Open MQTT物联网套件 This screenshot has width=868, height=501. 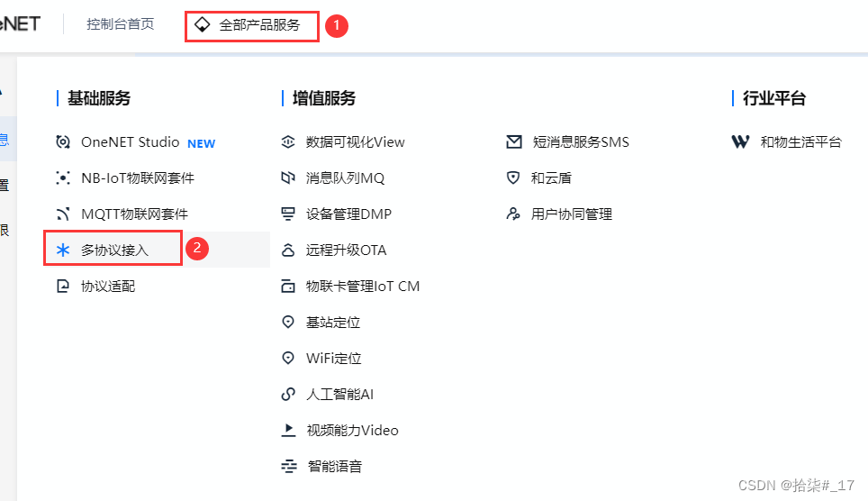(134, 214)
